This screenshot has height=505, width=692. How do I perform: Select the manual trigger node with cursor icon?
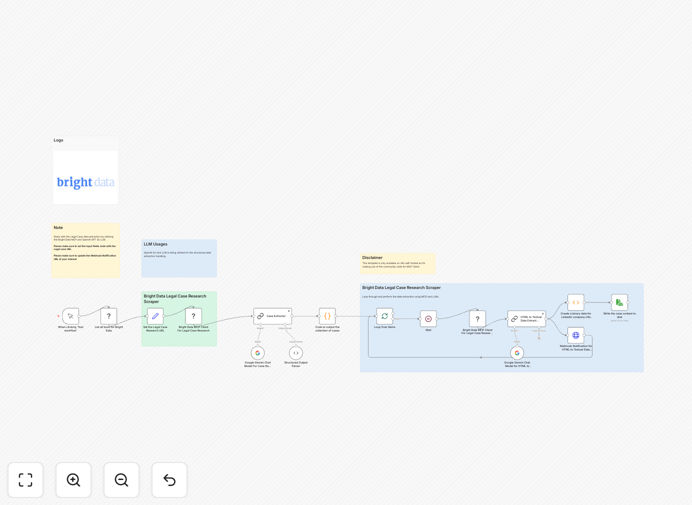(71, 316)
